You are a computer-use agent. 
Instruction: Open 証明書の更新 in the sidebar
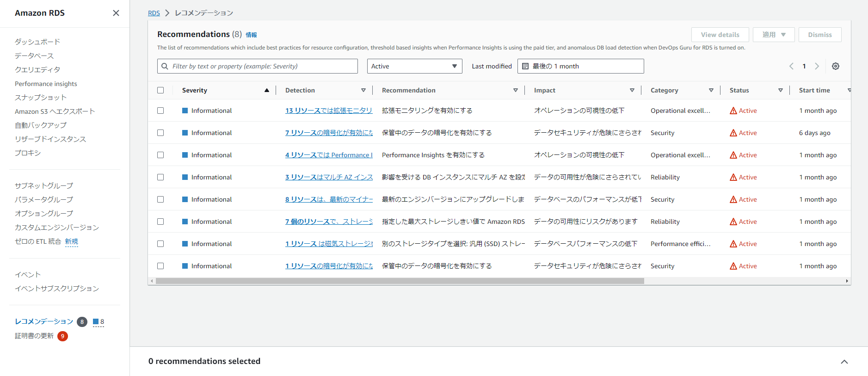(34, 336)
